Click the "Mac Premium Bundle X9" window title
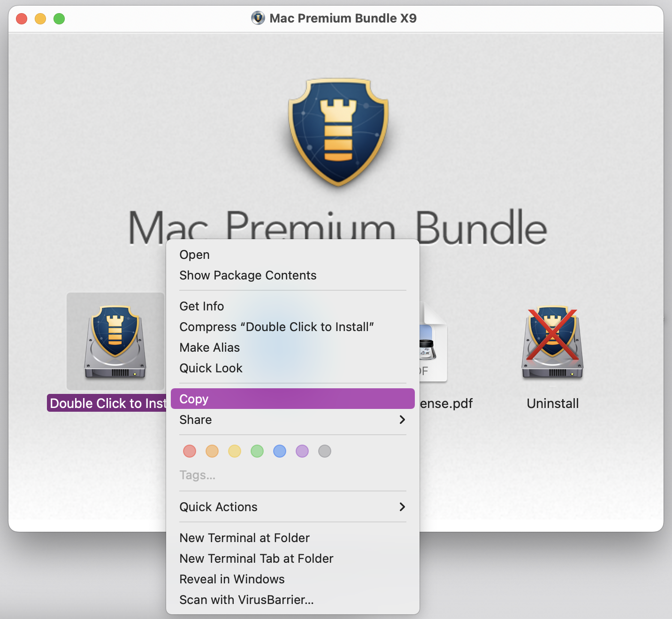Viewport: 672px width, 619px height. [x=343, y=18]
